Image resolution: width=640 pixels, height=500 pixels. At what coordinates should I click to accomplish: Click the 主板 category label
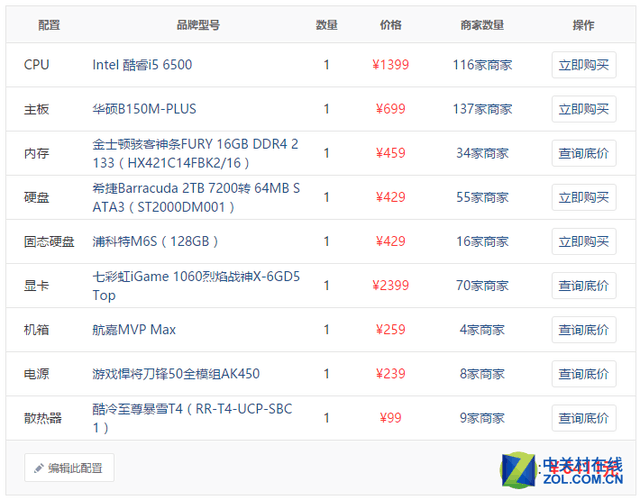pos(36,109)
